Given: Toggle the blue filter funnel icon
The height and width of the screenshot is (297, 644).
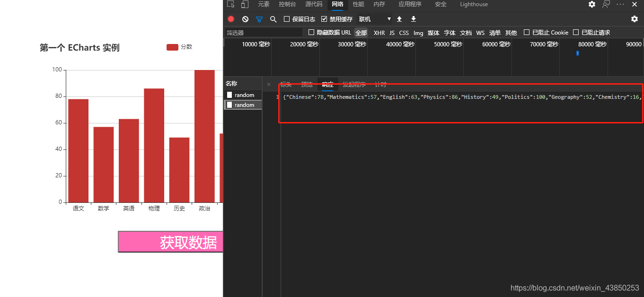Looking at the screenshot, I should (x=259, y=19).
